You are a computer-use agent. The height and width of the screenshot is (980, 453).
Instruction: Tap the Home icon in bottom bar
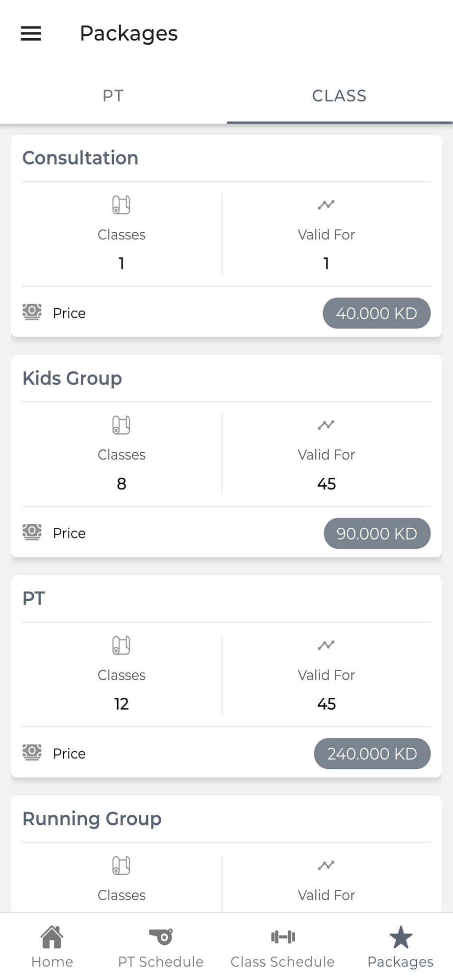click(x=52, y=937)
